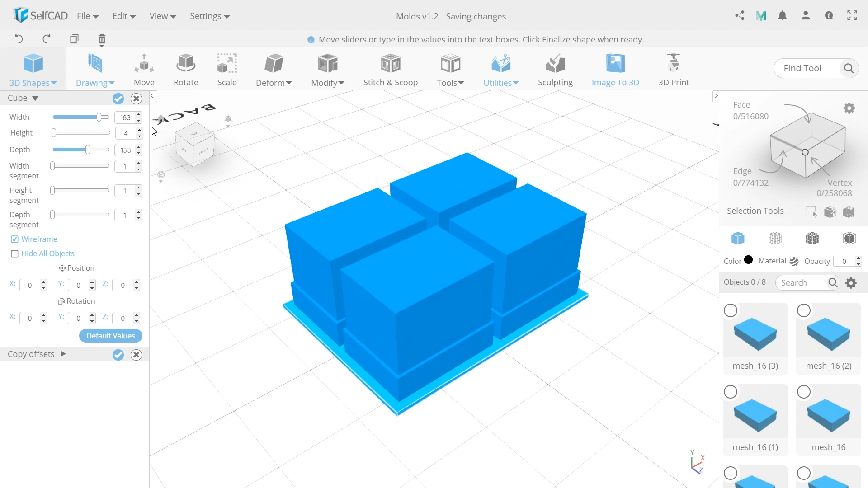
Task: Collapse the right panel arrow
Action: tap(716, 96)
